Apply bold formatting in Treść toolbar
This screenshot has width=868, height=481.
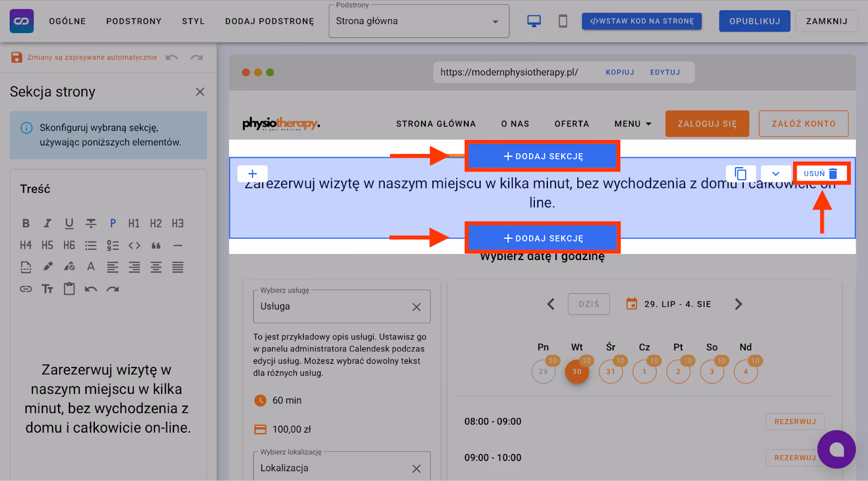(x=25, y=223)
